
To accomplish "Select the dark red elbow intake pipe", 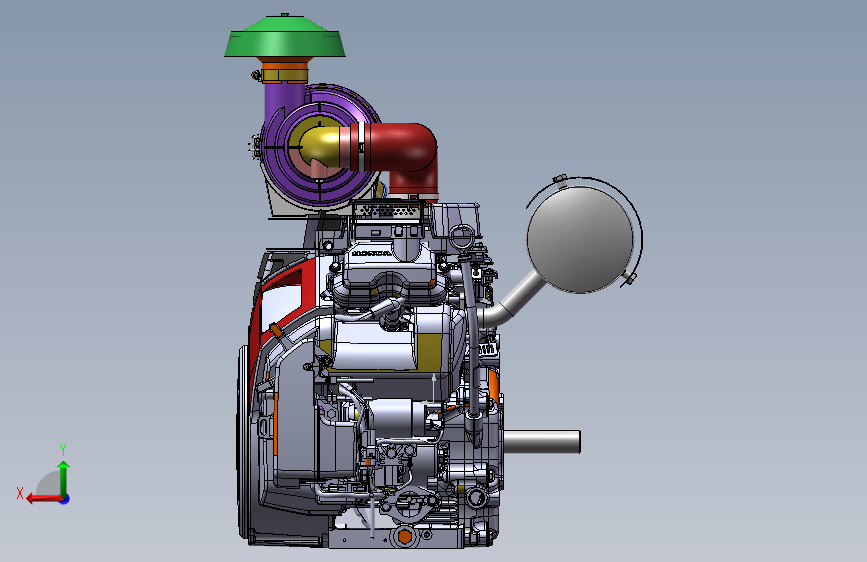I will [401, 158].
